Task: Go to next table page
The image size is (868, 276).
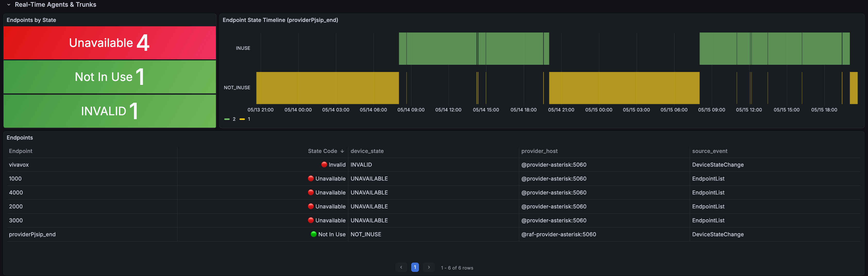Action: pos(429,267)
